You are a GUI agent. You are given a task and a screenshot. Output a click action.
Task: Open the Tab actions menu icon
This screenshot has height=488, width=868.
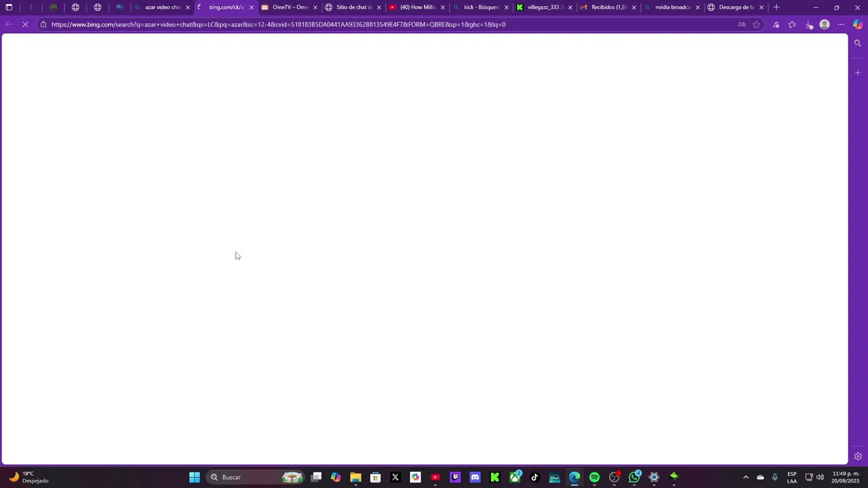tap(9, 7)
